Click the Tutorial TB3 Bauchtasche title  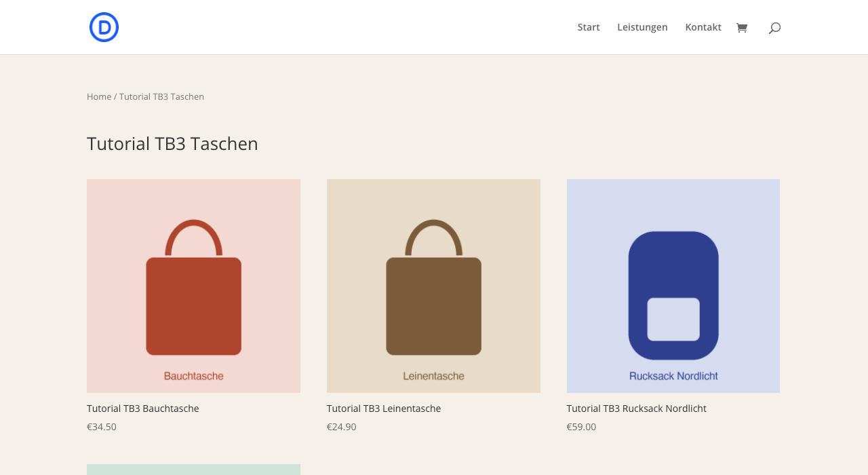click(x=143, y=408)
